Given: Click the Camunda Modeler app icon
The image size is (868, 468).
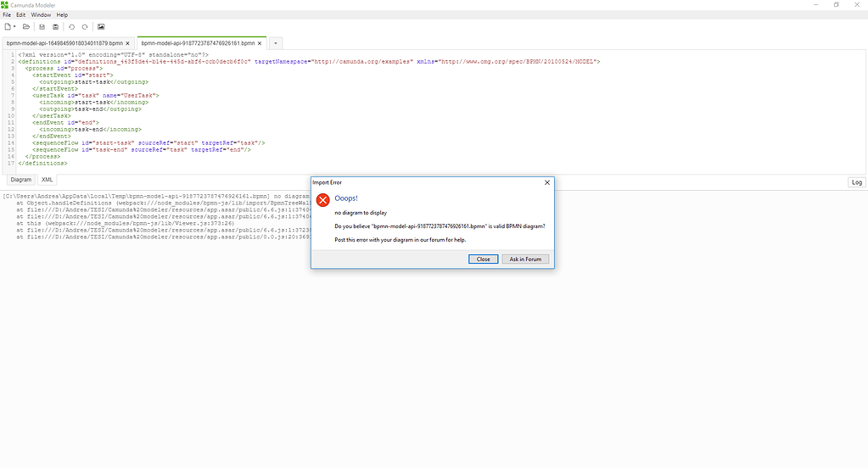Looking at the screenshot, I should coord(4,5).
